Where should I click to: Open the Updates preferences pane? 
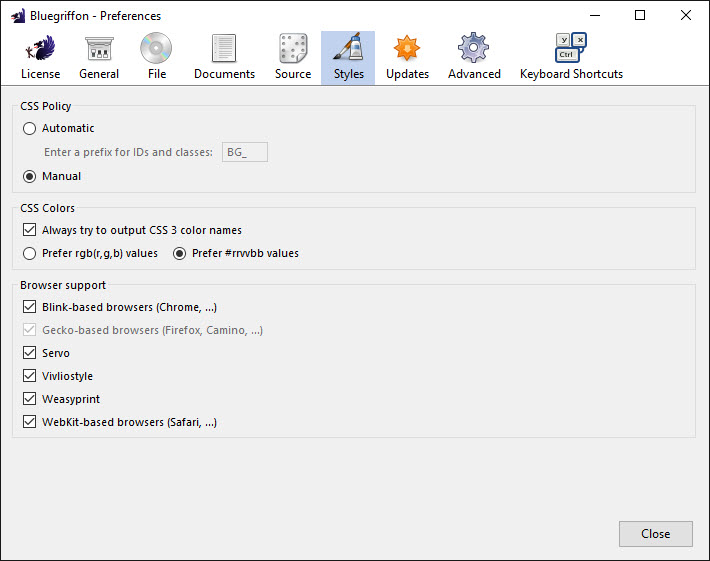(x=407, y=58)
